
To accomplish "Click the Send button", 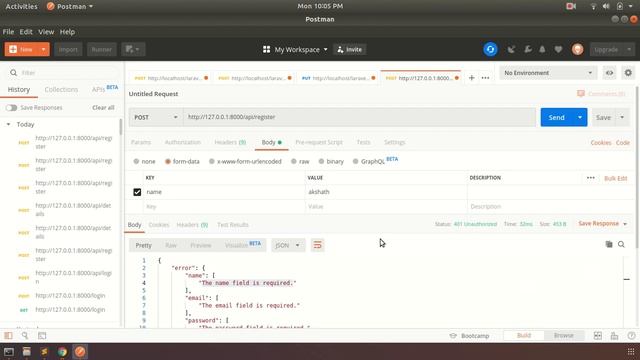I will click(x=556, y=117).
